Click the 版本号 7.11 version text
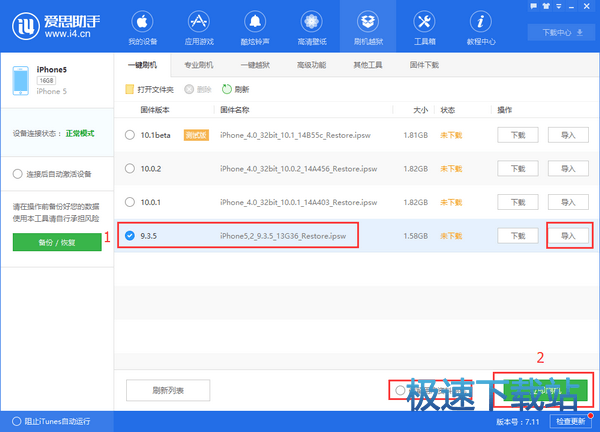The image size is (600, 432). pyautogui.click(x=518, y=422)
